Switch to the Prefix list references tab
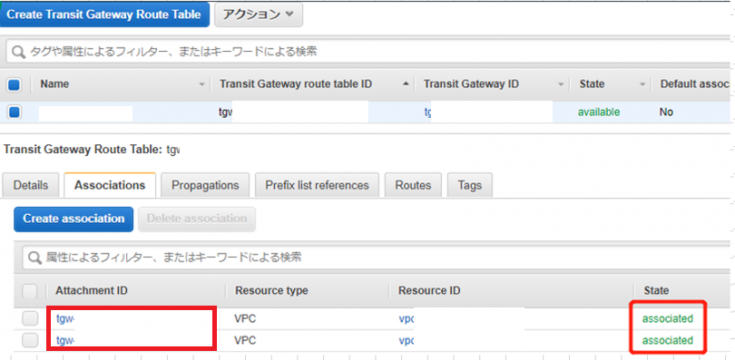Viewport: 735px width, 360px height. [x=317, y=185]
